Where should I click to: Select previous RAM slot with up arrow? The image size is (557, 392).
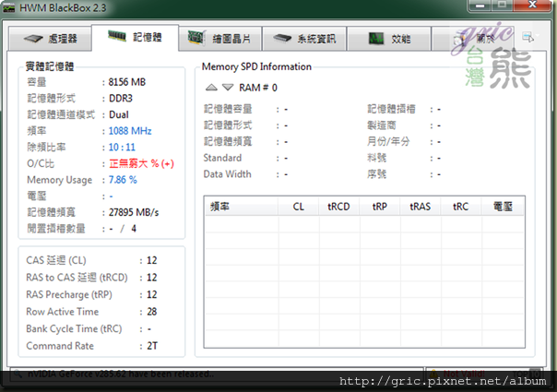(211, 88)
